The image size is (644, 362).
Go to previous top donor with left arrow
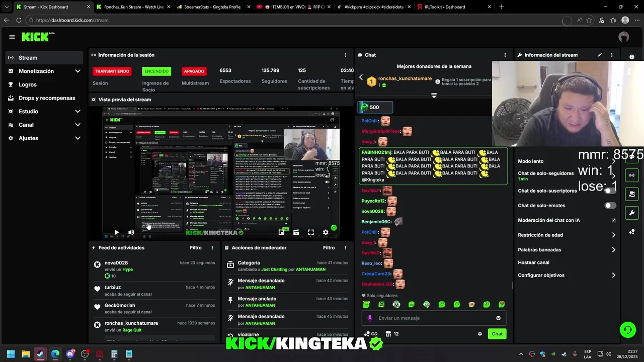pos(361,77)
